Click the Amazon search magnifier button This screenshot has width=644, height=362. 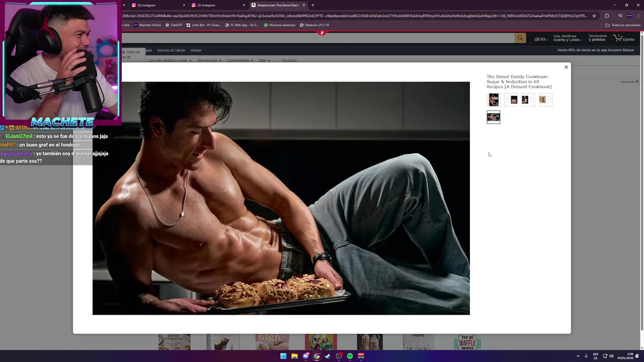[520, 38]
